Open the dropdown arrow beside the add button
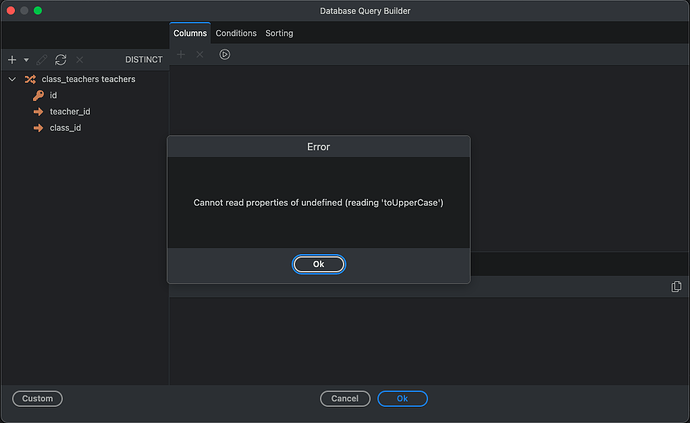690x423 pixels. (26, 60)
